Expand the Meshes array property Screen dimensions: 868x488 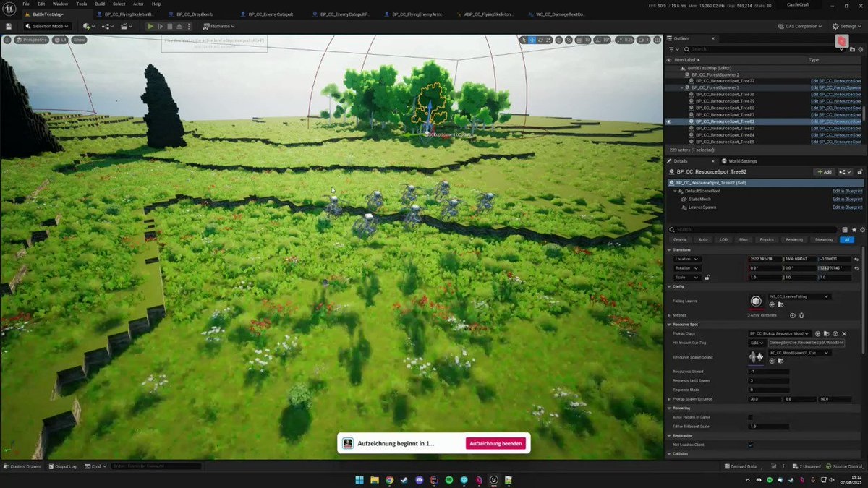(669, 315)
